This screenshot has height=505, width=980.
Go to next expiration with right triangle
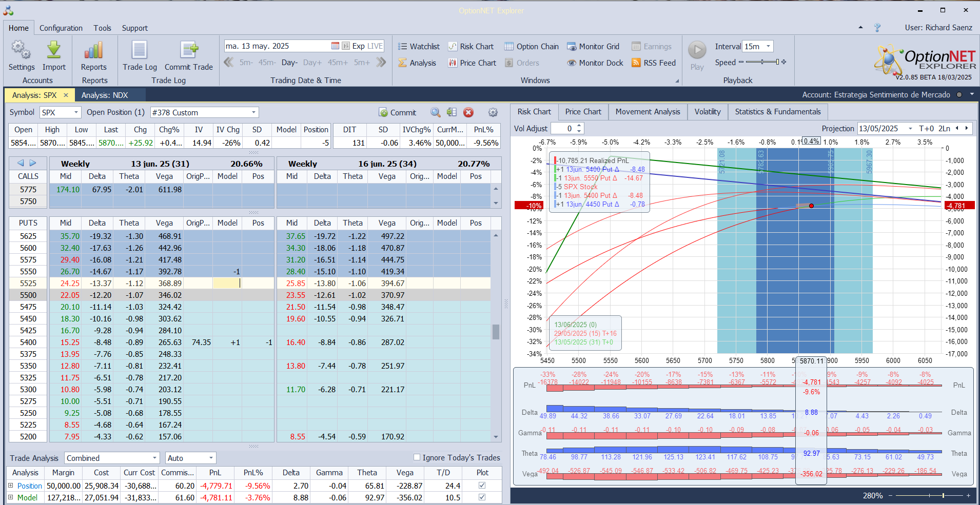[33, 163]
